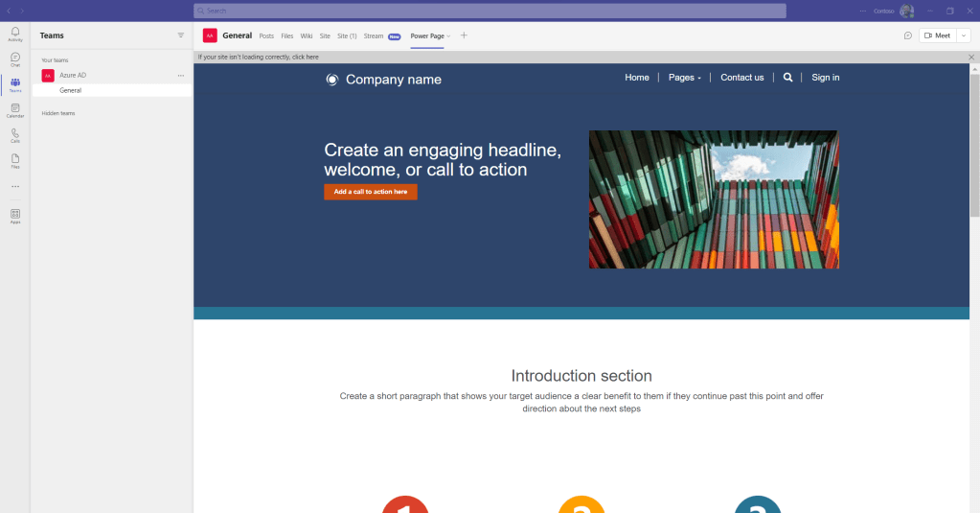Switch to the Stream tab
Screen dimensions: 980x513
[x=373, y=35]
